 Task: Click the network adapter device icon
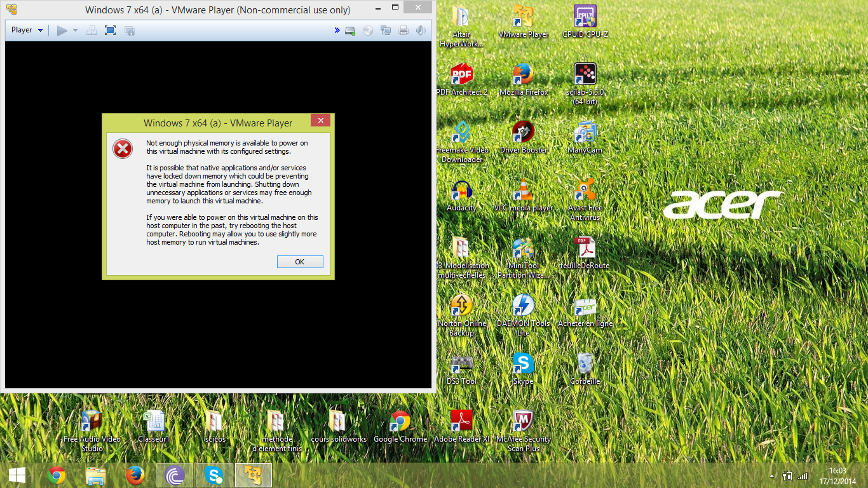[385, 30]
